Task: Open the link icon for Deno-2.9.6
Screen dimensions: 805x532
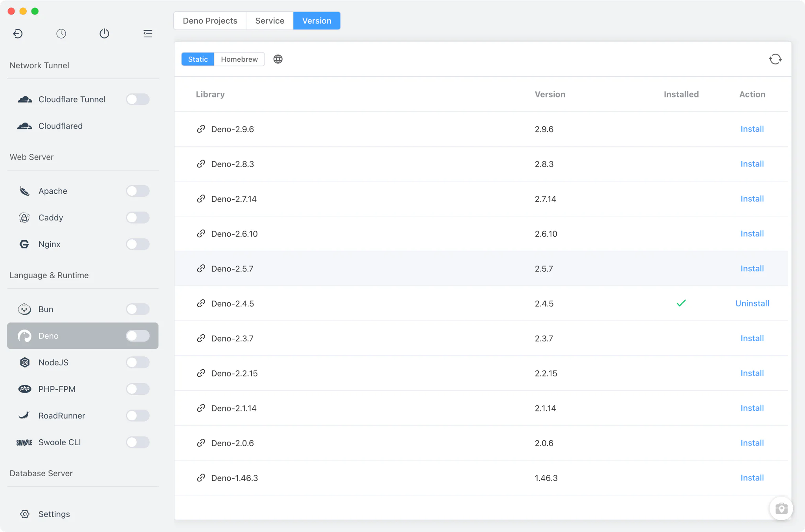Action: 201,129
